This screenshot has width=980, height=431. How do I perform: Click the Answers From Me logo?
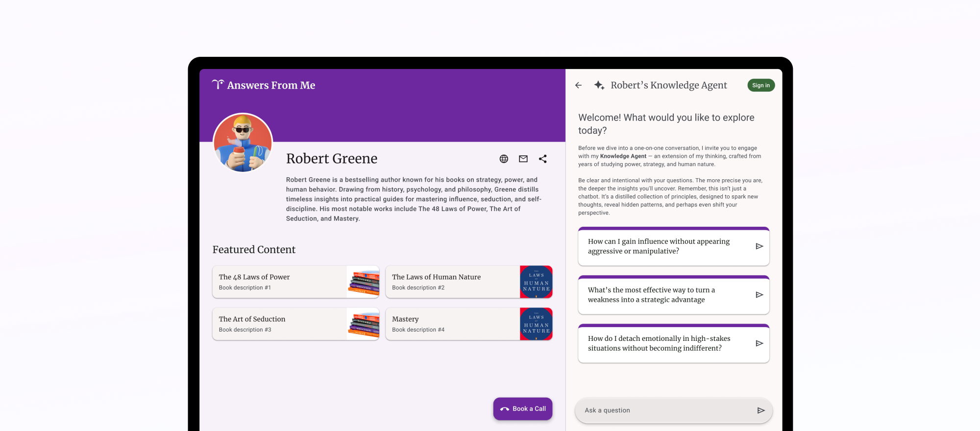pos(264,85)
